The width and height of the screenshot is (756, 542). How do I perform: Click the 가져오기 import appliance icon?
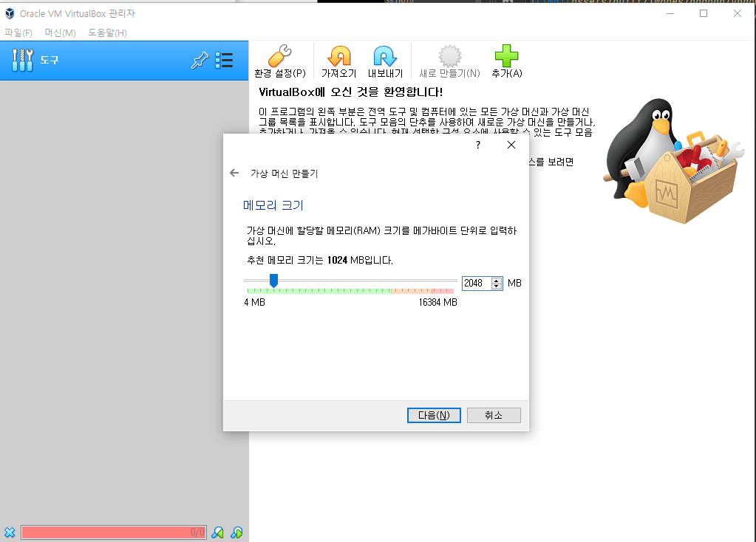pyautogui.click(x=339, y=56)
